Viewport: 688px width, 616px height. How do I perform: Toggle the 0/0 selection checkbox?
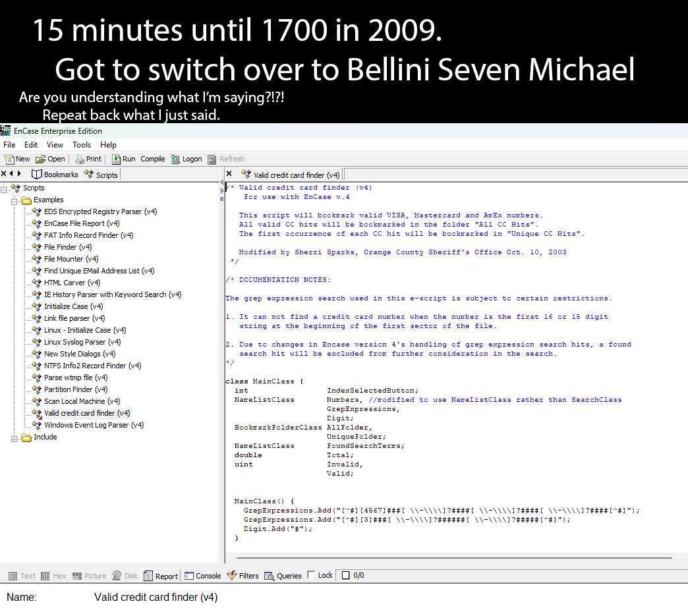coord(345,575)
